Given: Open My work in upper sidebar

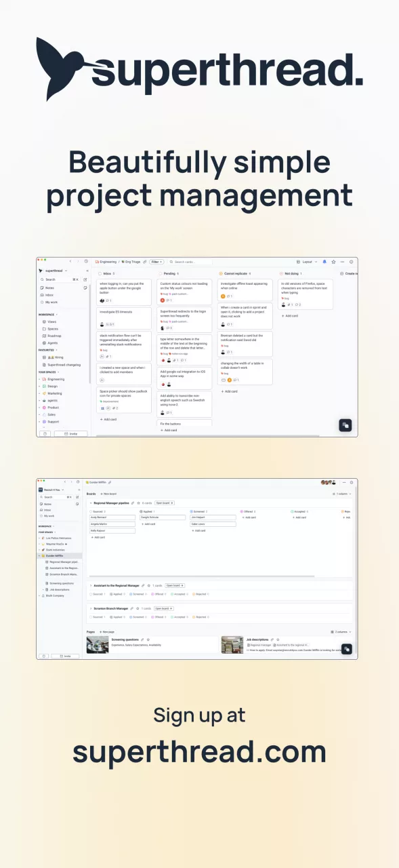Looking at the screenshot, I should [51, 302].
